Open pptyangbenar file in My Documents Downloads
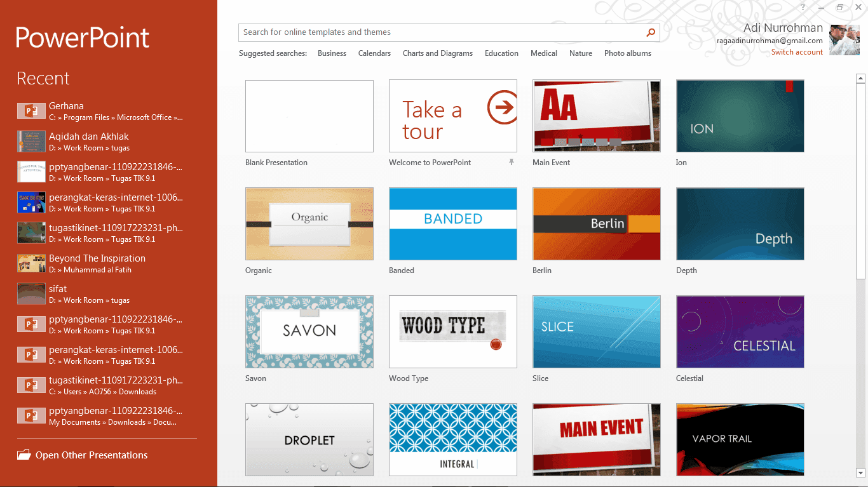The height and width of the screenshot is (487, 868). click(107, 416)
